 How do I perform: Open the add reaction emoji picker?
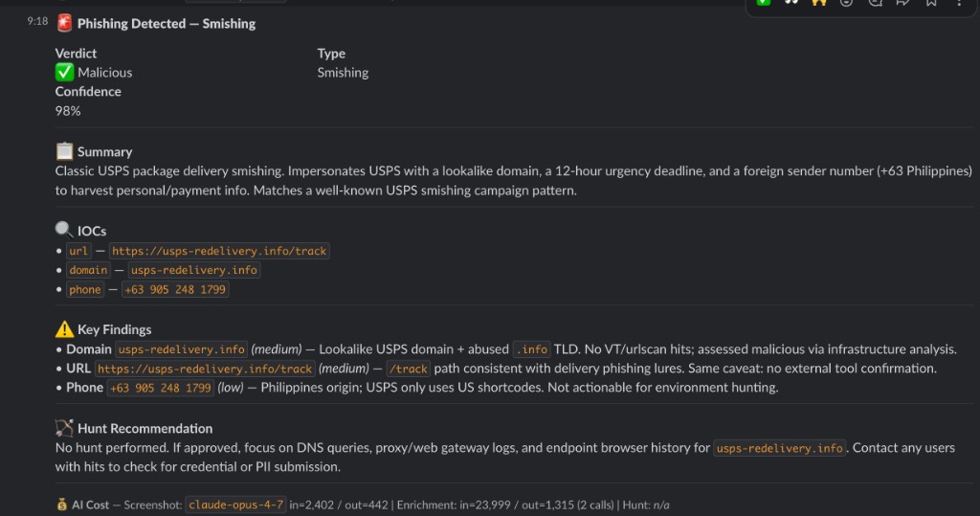[846, 2]
